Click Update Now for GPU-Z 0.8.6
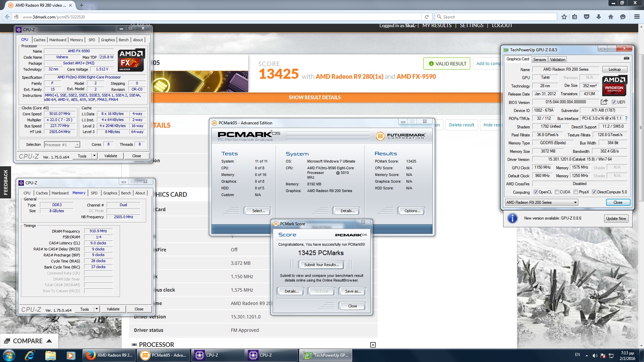Image resolution: width=644 pixels, height=362 pixels. click(616, 219)
